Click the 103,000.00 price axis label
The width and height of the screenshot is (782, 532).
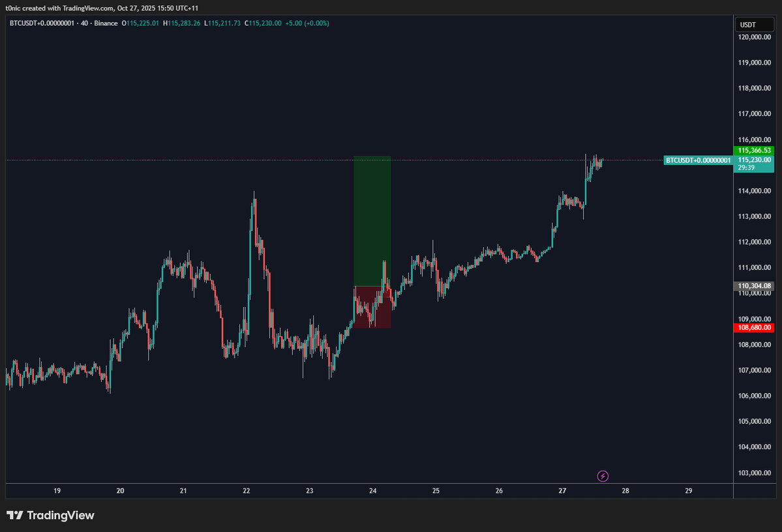coord(754,473)
